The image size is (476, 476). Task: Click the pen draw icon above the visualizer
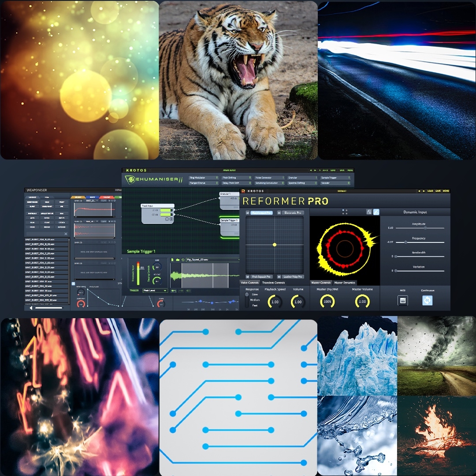[376, 212]
